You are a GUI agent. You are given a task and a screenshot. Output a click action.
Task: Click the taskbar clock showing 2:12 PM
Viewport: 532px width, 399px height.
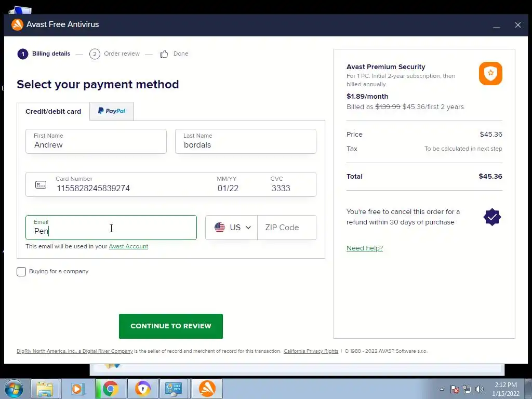506,389
